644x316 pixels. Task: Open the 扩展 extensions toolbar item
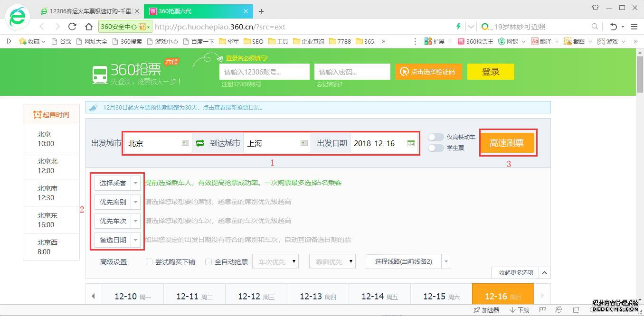437,41
